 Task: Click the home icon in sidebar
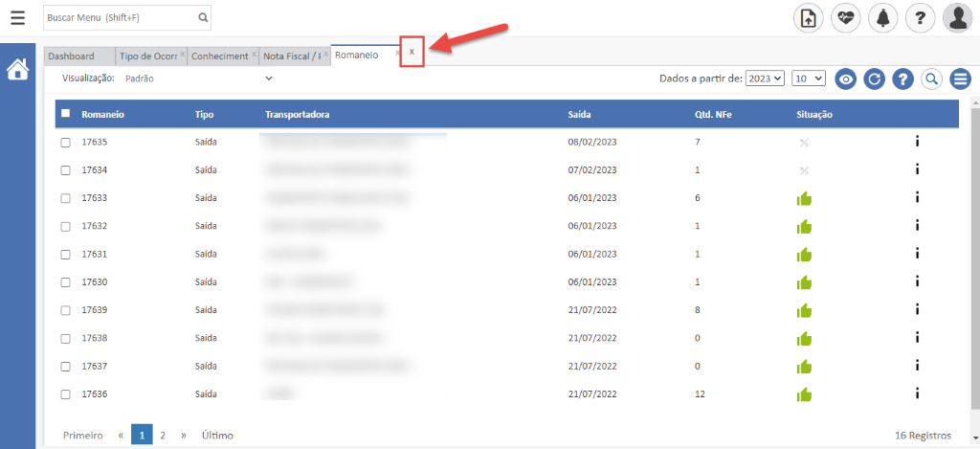[x=17, y=70]
